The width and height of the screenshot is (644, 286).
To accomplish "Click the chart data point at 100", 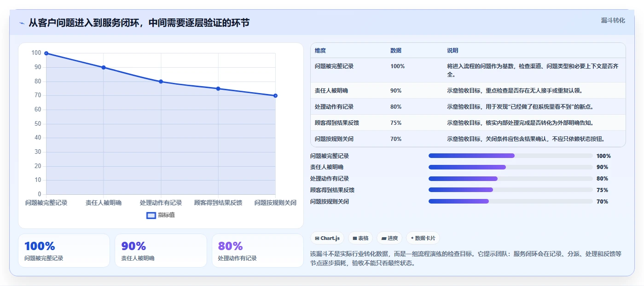I will (46, 53).
